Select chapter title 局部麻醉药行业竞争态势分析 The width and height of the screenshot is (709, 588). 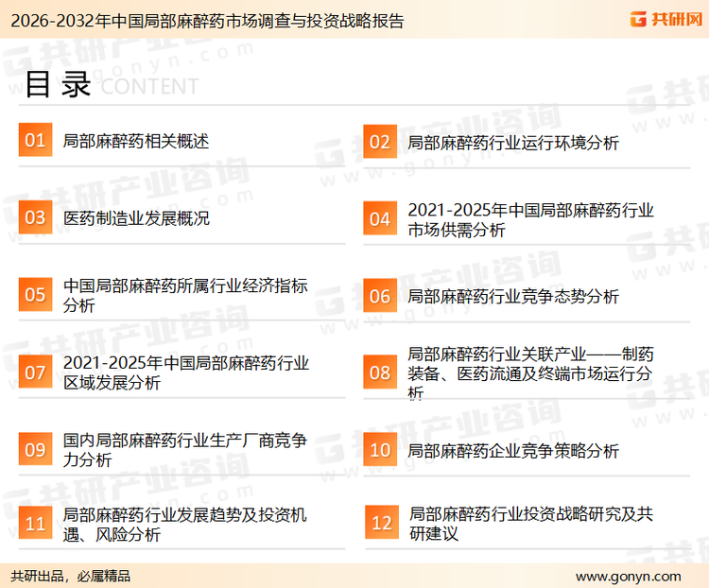(x=512, y=297)
